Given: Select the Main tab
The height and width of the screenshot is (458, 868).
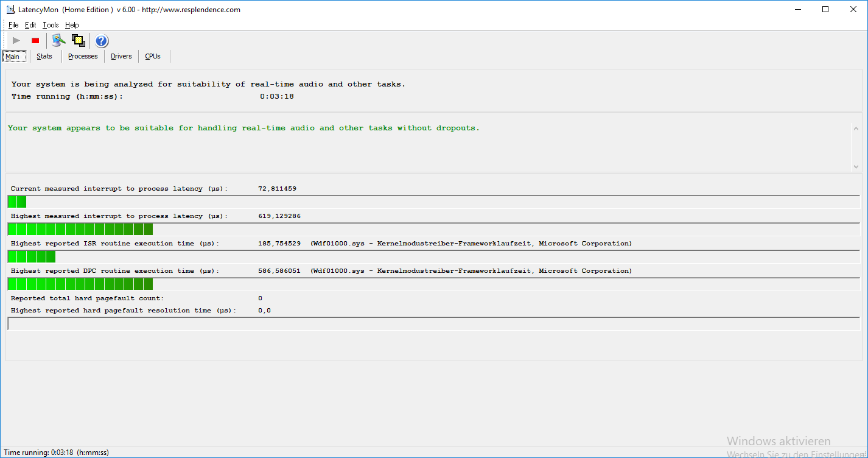Looking at the screenshot, I should coord(13,57).
